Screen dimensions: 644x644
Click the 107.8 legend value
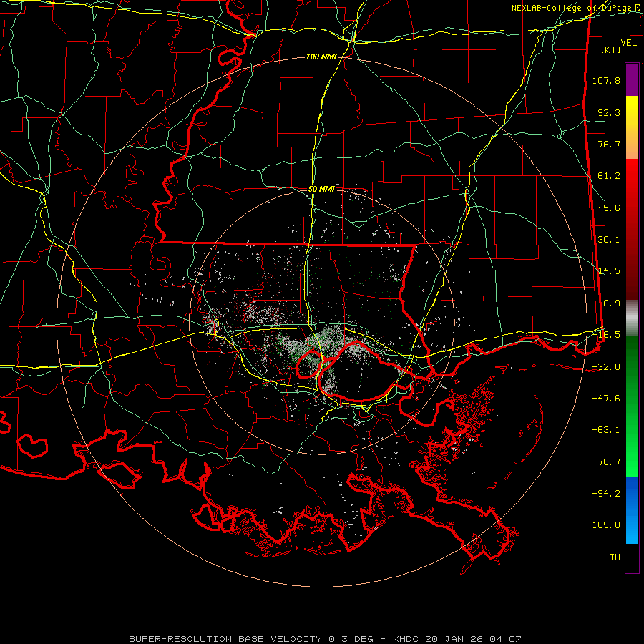tap(606, 80)
